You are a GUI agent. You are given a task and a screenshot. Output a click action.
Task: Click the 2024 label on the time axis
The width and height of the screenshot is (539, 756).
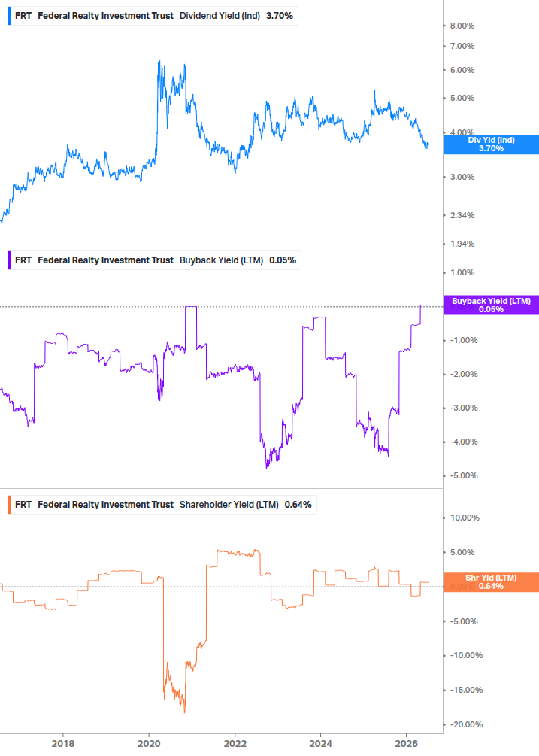pos(320,744)
